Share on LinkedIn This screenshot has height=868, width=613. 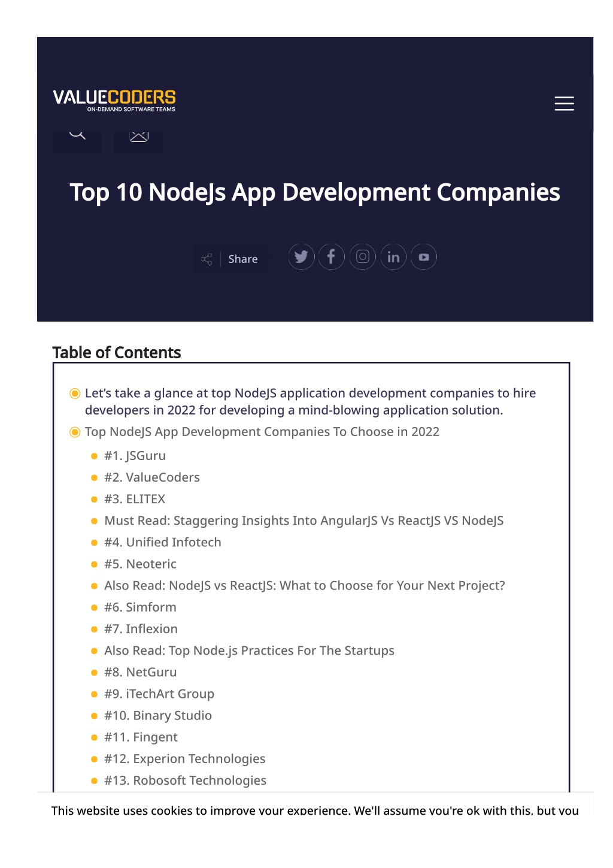pos(393,257)
